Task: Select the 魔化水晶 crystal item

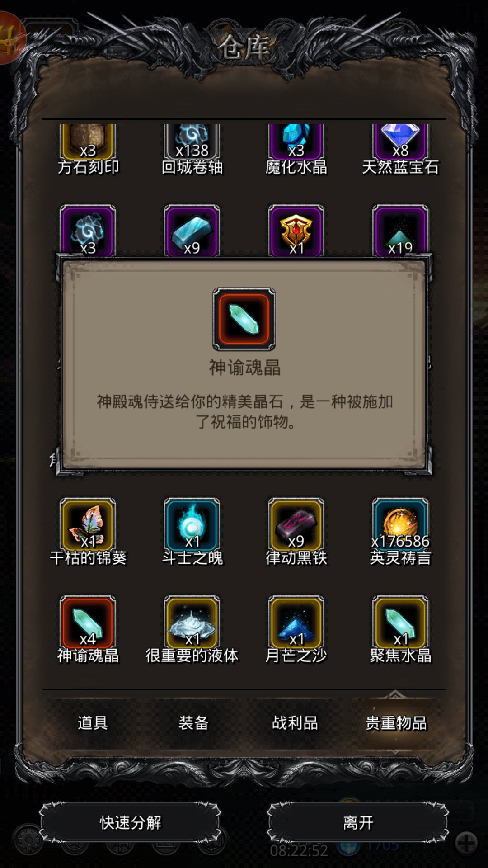Action: click(296, 141)
